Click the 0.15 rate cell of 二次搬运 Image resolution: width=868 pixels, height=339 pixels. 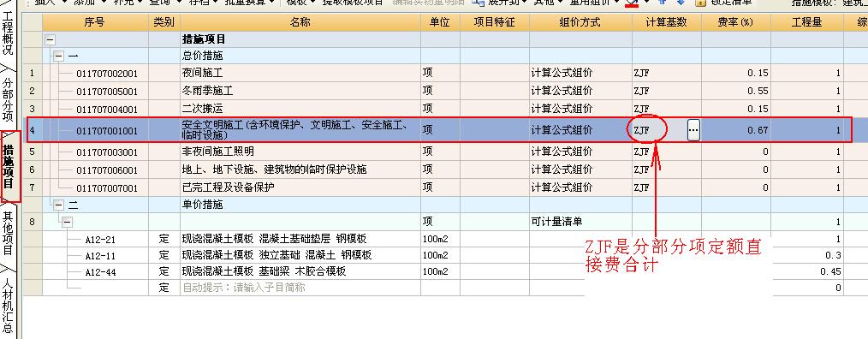point(735,109)
